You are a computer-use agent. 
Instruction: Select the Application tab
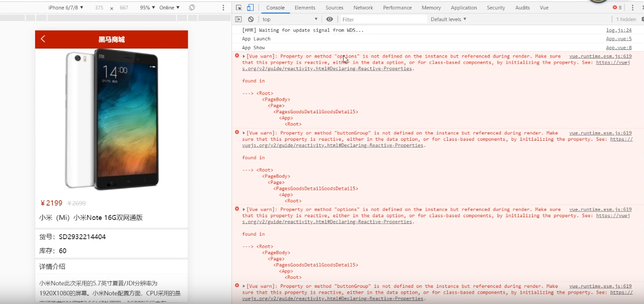(463, 8)
